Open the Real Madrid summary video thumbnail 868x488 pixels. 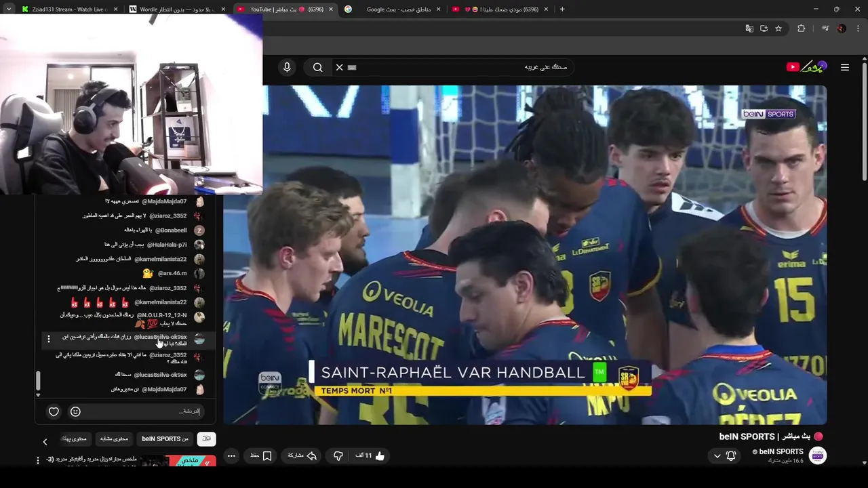(179, 462)
